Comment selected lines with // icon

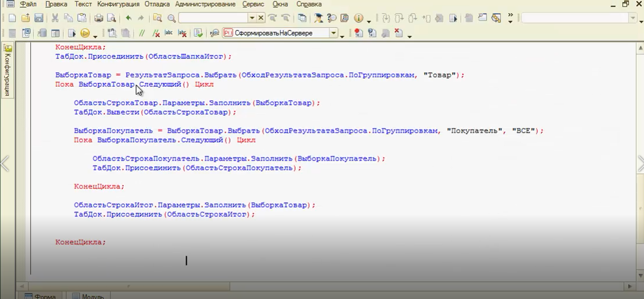tap(142, 33)
